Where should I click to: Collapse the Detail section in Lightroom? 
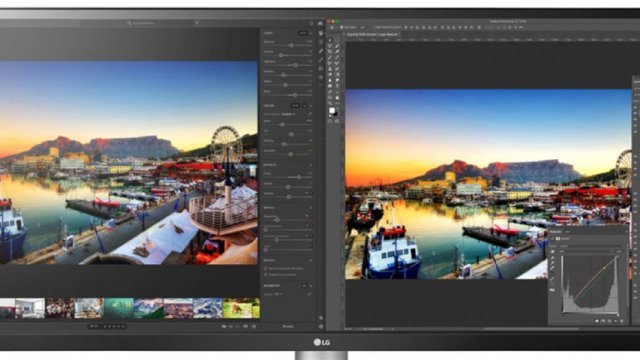pos(311,208)
